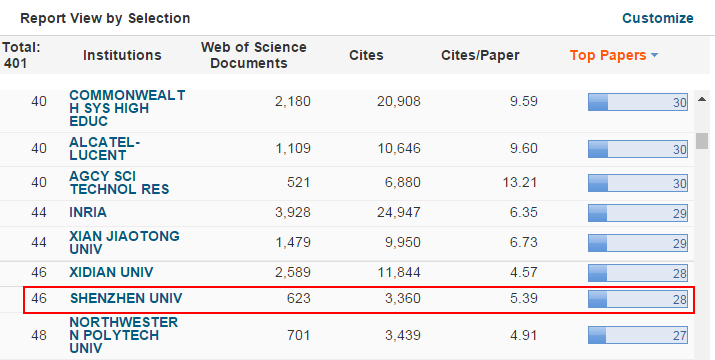Screen dimensions: 715x360
Task: Click the Total: 401 label
Action: pyautogui.click(x=21, y=55)
